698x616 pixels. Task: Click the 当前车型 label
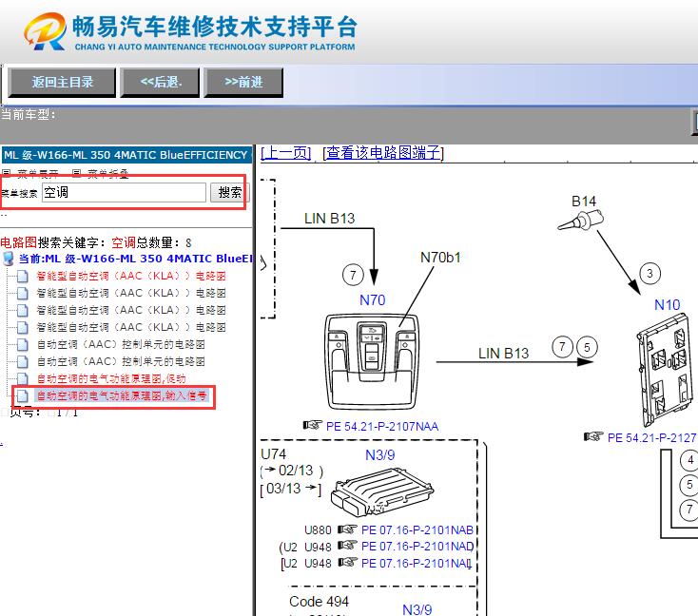28,115
